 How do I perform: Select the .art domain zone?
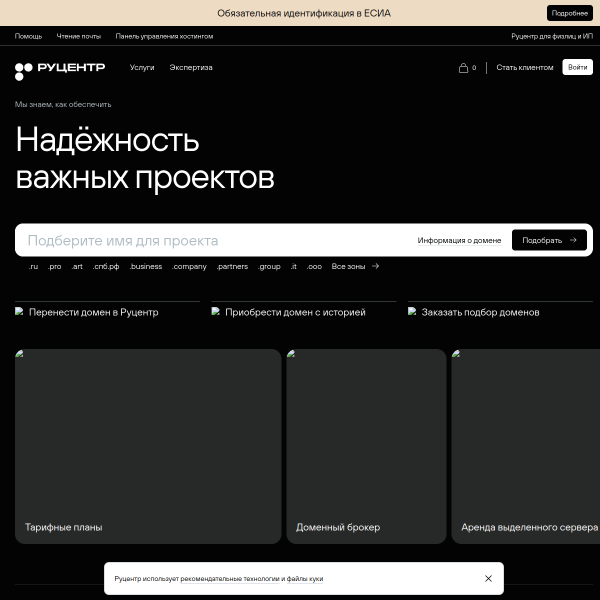(x=77, y=266)
